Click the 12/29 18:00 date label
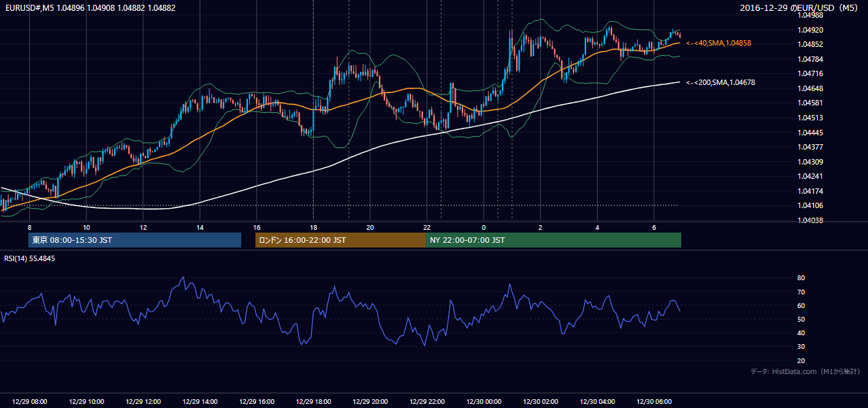This screenshot has height=408, width=868. pyautogui.click(x=313, y=402)
